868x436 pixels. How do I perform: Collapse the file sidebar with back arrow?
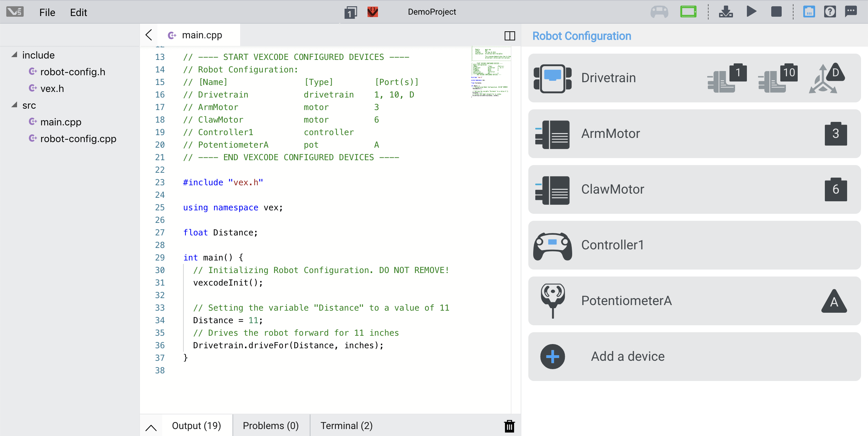(149, 35)
